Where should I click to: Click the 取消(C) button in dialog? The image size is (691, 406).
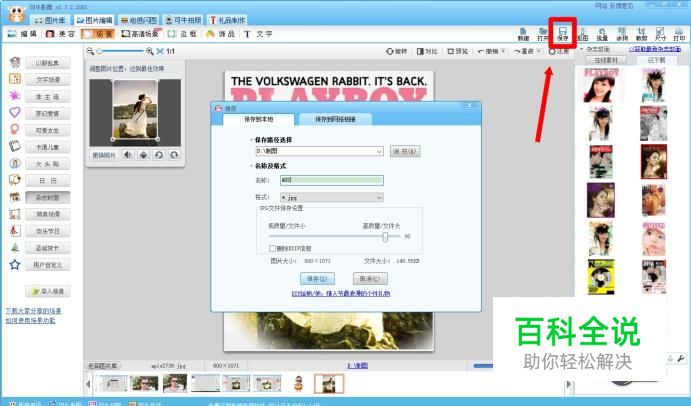(x=370, y=279)
